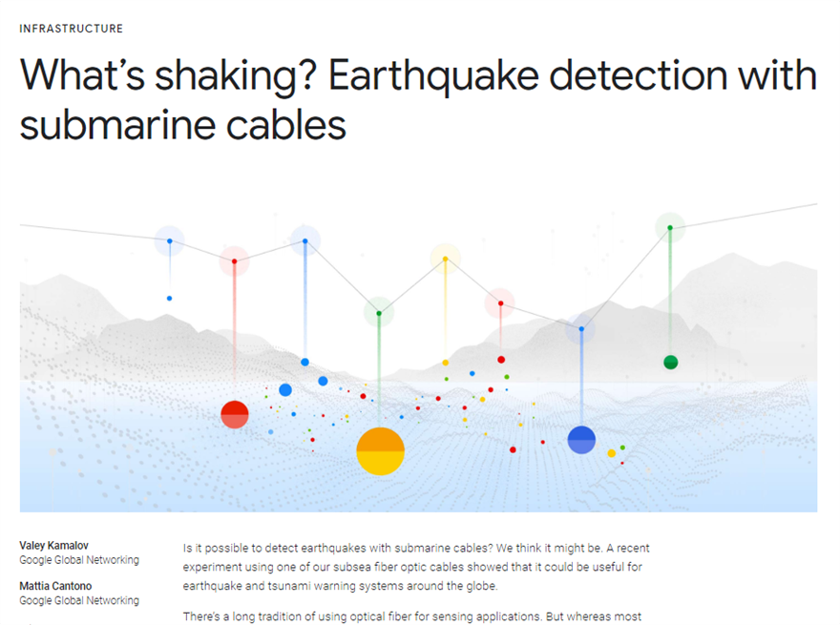Click the paragraph starting 'There's a long tradition'
The image size is (840, 625).
click(416, 616)
